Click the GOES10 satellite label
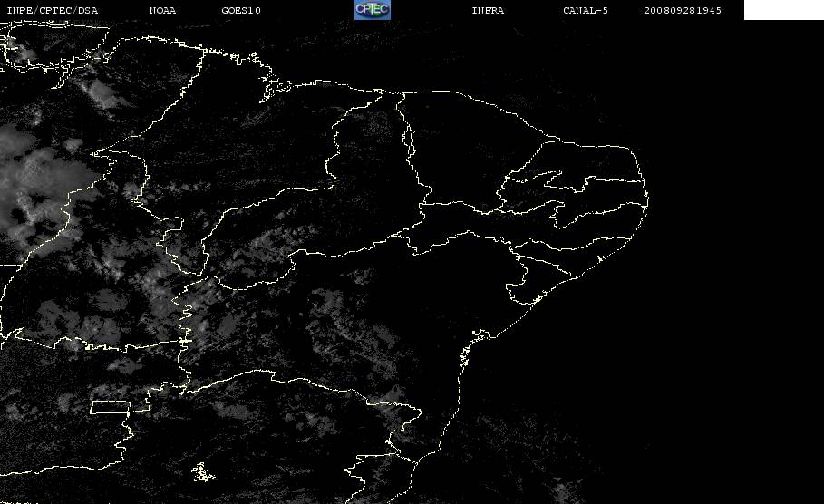 [x=241, y=11]
